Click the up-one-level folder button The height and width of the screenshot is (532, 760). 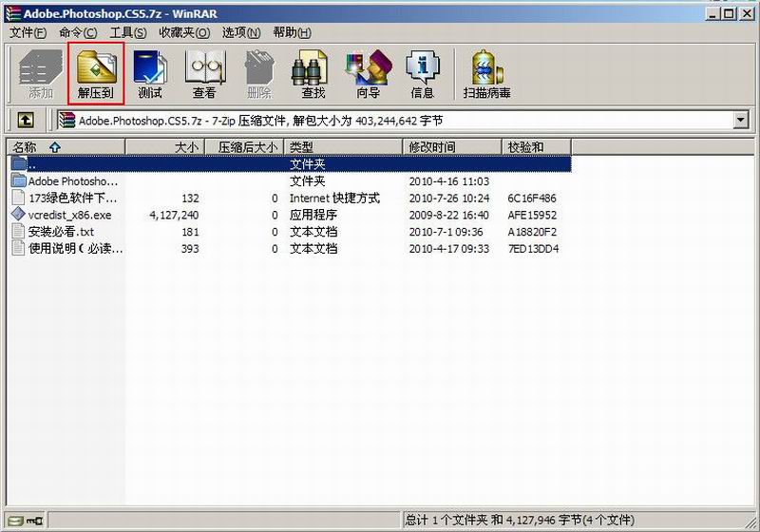(26, 120)
